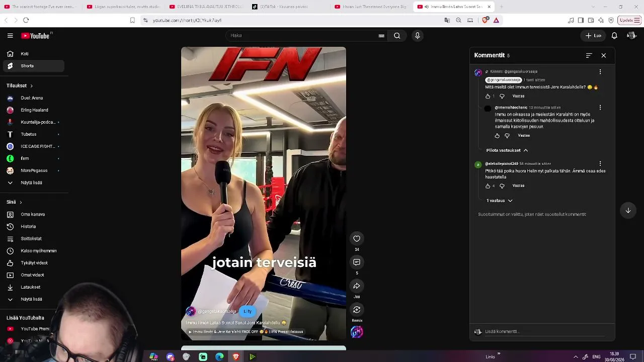Open the Tubetus channel
Screen dimensions: 644x362
click(34, 134)
